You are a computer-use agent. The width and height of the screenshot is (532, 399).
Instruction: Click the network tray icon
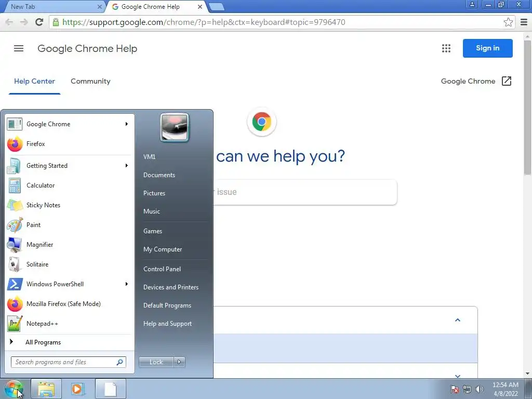[467, 389]
